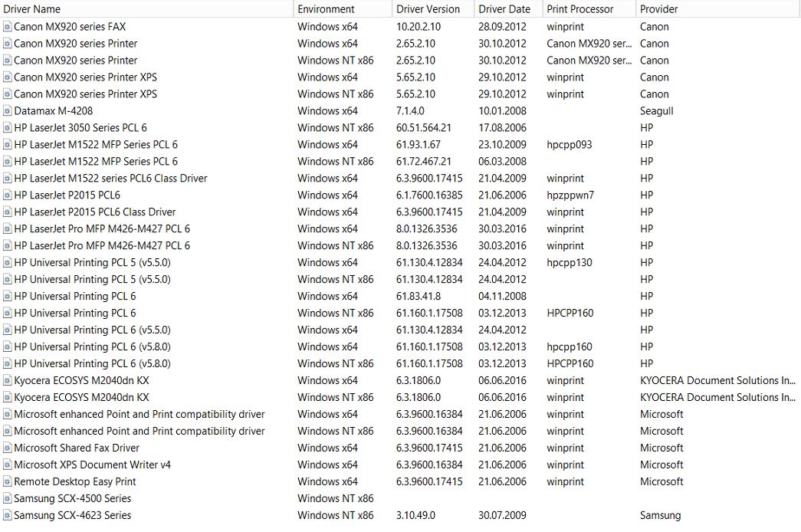Click driver version 6.1.7600.16385

pos(429,195)
